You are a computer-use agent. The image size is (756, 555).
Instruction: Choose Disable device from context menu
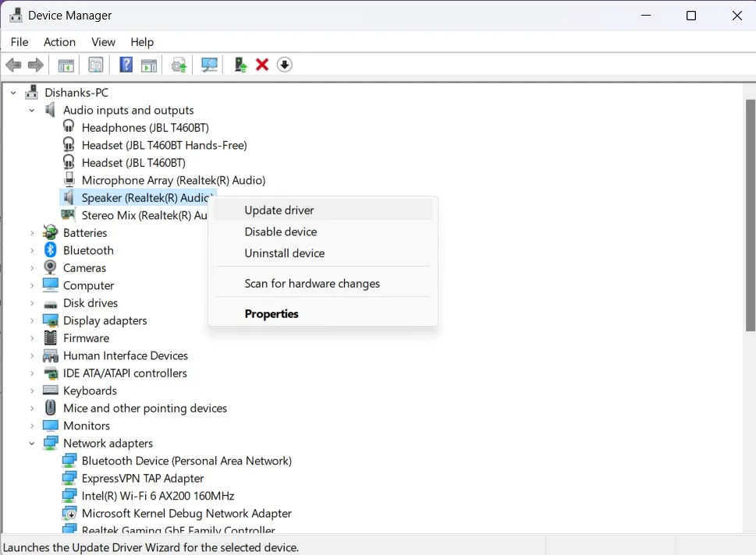(x=322, y=232)
